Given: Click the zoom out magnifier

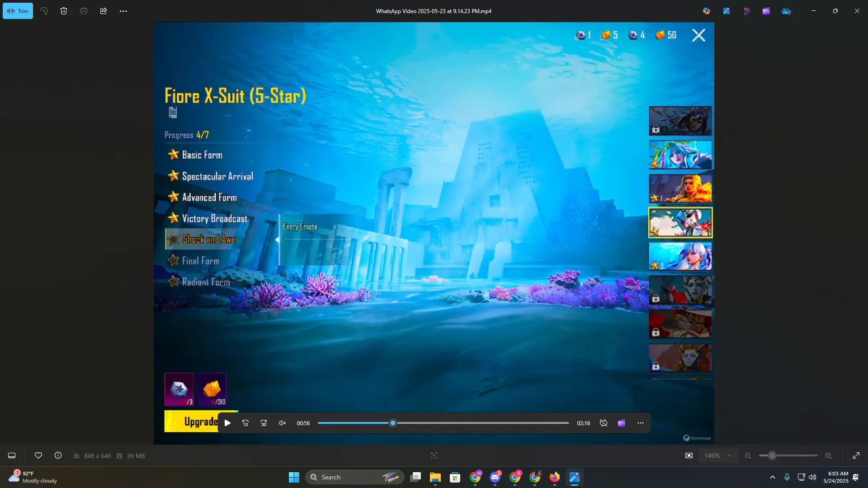Looking at the screenshot, I should click(x=748, y=455).
